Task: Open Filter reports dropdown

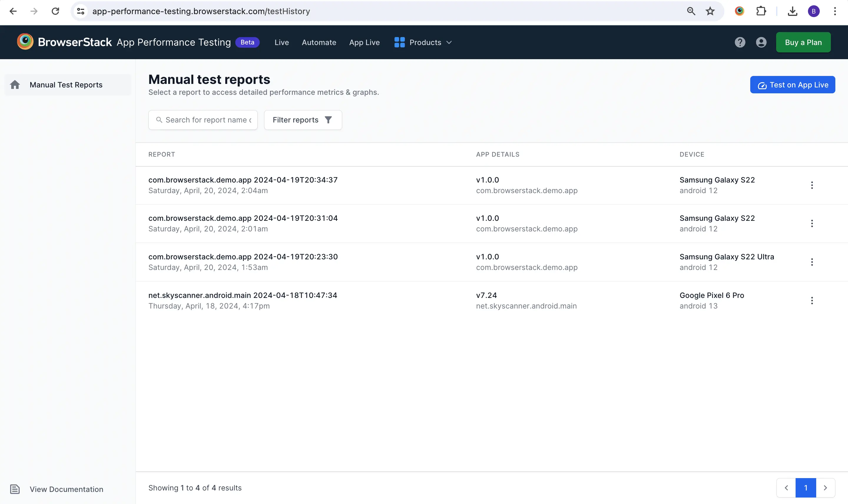Action: tap(303, 120)
